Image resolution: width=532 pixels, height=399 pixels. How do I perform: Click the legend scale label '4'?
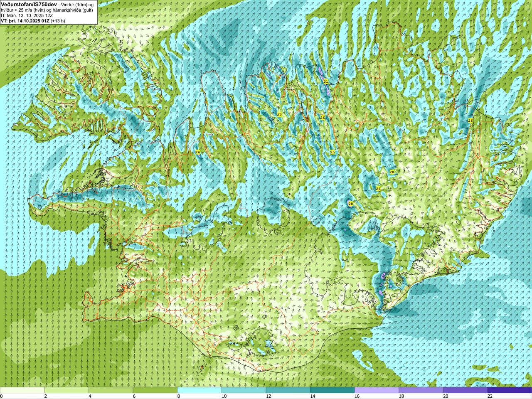click(x=90, y=396)
